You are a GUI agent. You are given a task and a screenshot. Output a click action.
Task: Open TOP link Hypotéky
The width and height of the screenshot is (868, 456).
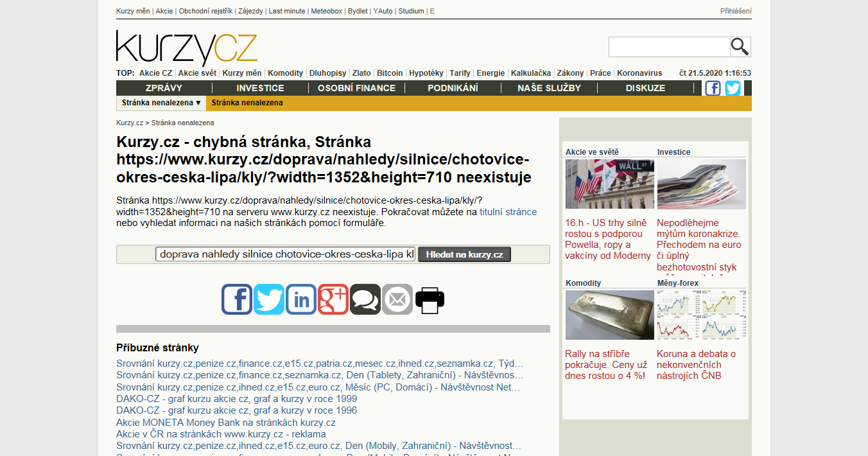click(426, 73)
